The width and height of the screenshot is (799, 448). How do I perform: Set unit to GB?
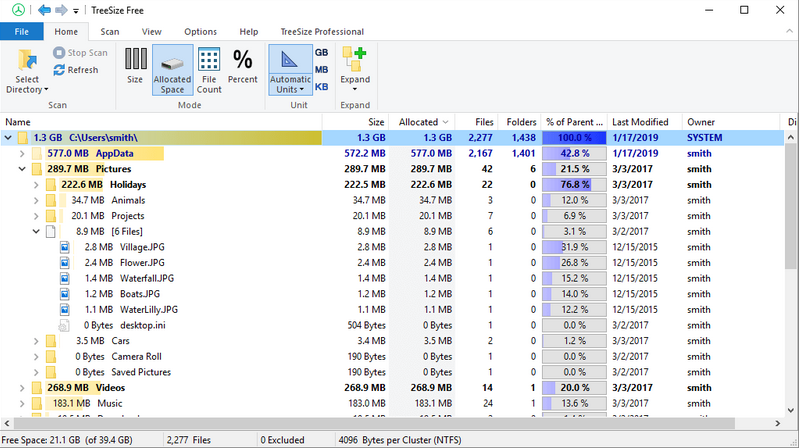tap(322, 52)
